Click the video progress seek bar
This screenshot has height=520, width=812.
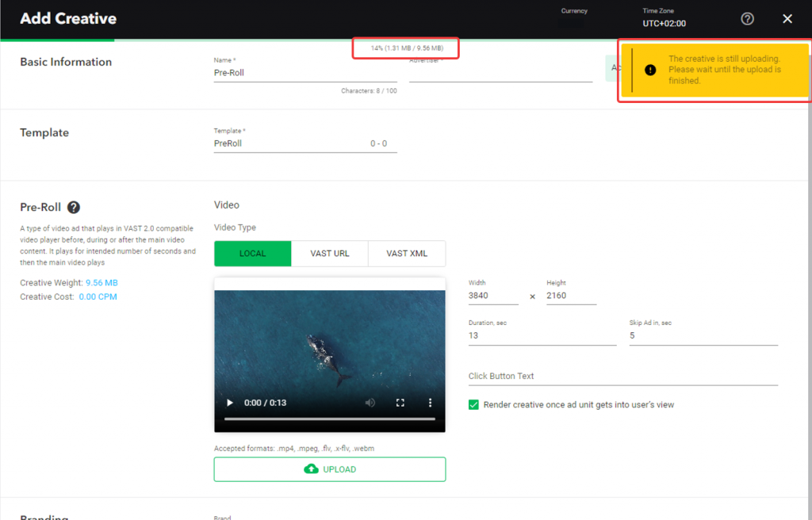330,419
